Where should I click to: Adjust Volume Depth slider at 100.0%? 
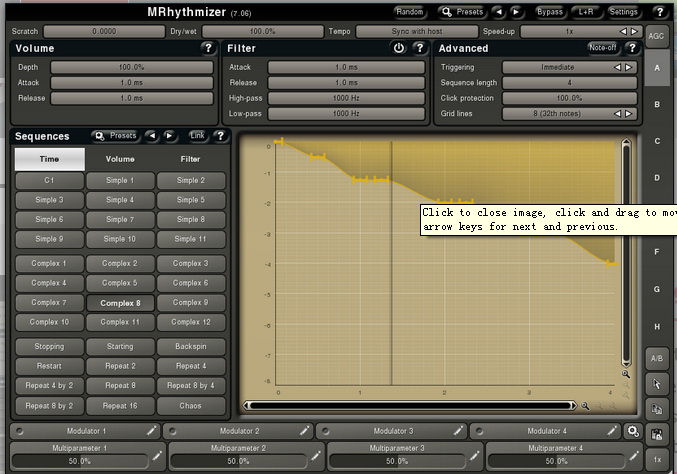click(132, 67)
